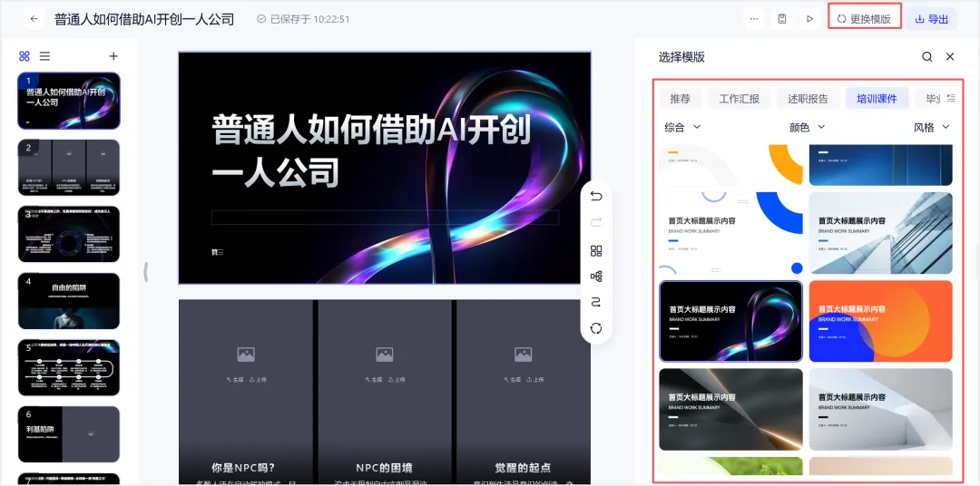Choose the white blue-arc template

731,233
